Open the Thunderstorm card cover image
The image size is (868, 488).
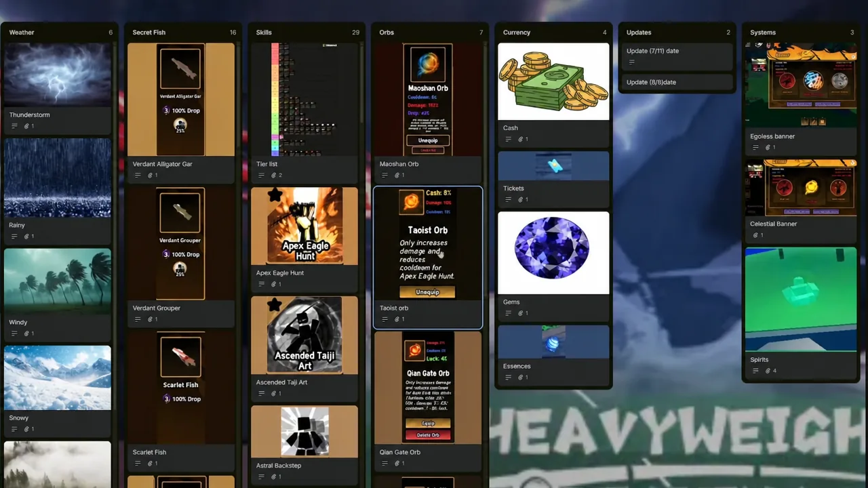tap(58, 75)
